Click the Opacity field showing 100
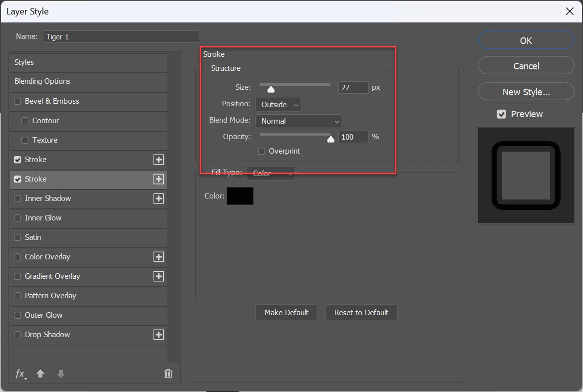Image resolution: width=583 pixels, height=392 pixels. [x=353, y=137]
